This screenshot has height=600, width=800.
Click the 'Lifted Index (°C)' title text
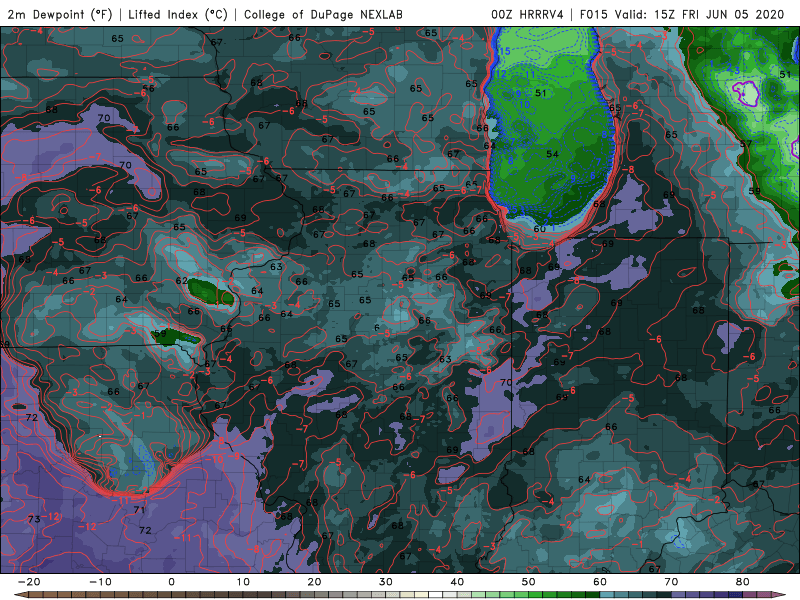point(178,14)
